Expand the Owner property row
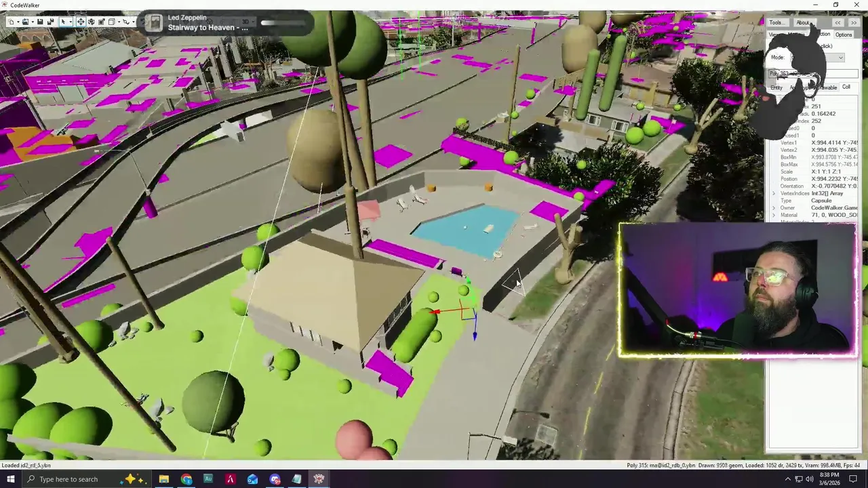This screenshot has height=488, width=868. [x=774, y=207]
